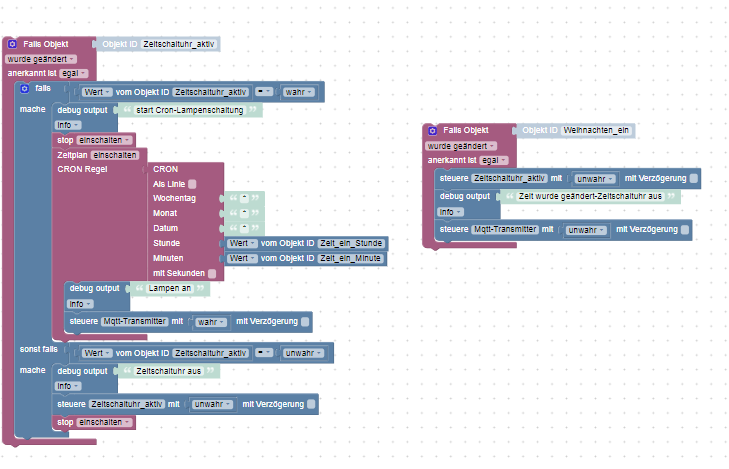This screenshot has height=469, width=729.
Task: Open wurde geändert dropdown in Zeitschaltuhr_aktiv block
Action: tap(41, 59)
